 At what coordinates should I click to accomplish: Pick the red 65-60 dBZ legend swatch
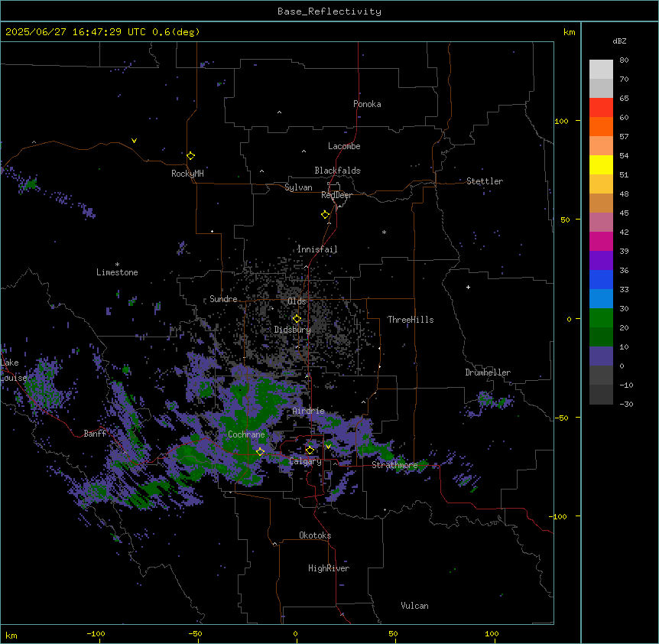tap(601, 107)
